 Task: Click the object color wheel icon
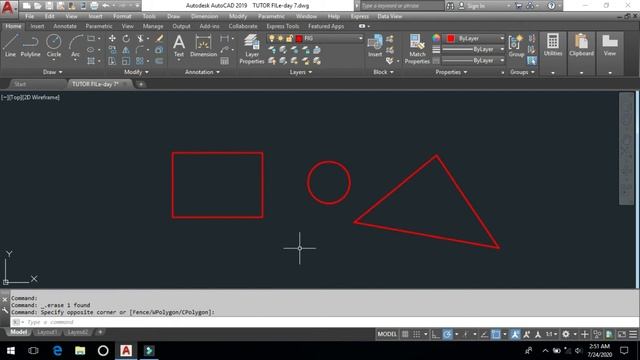pyautogui.click(x=436, y=38)
